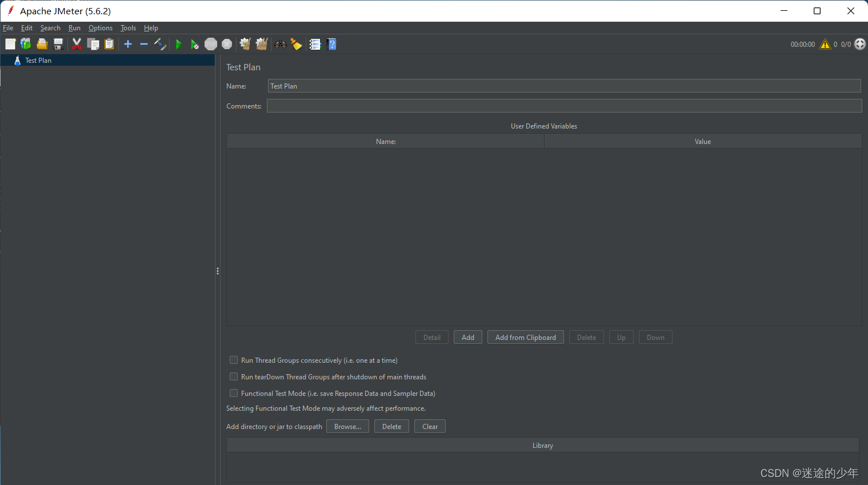
Task: Click the Delete button beside Add from Clipboard
Action: pos(586,337)
